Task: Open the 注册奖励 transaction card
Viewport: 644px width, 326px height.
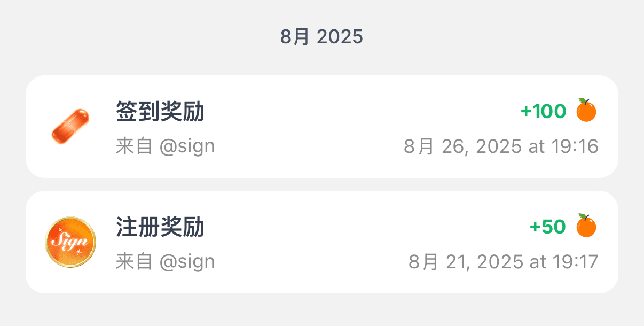Action: pos(322,242)
